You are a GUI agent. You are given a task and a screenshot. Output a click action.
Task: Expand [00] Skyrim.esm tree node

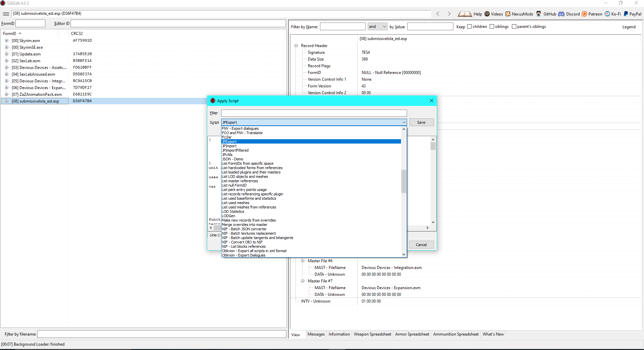pos(6,41)
